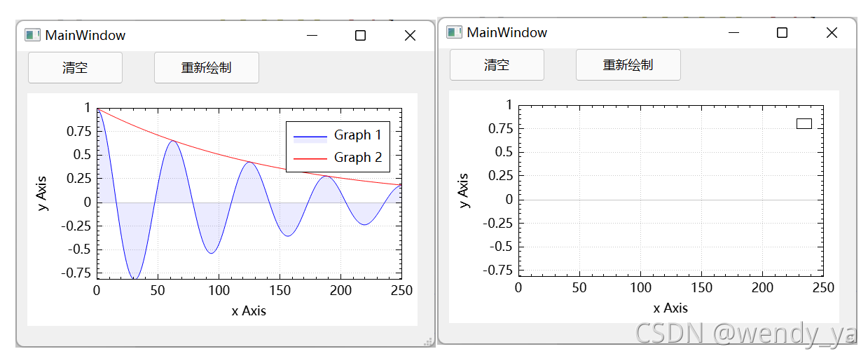The image size is (868, 356).
Task: Click x tick label 100 in left plot
Action: [x=219, y=291]
